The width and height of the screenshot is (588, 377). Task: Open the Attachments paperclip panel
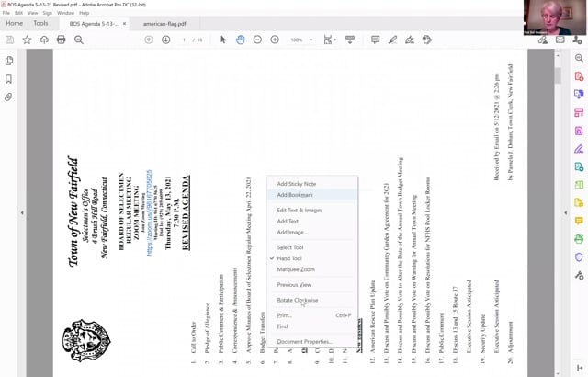(9, 97)
